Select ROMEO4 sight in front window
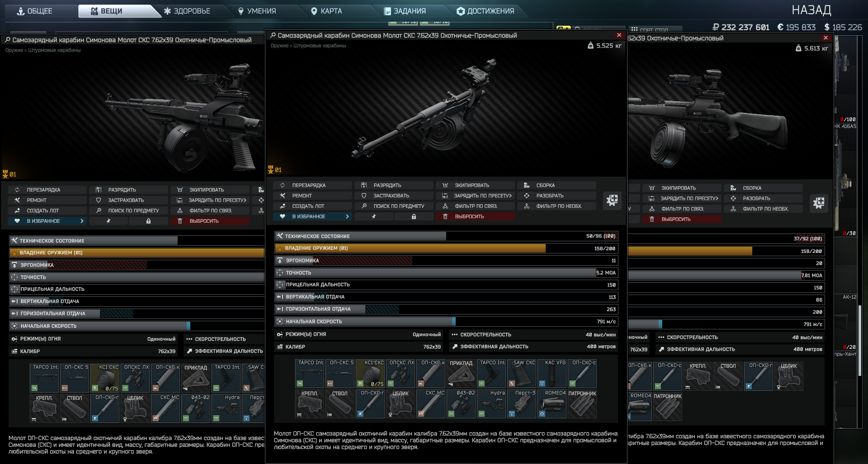 tap(552, 404)
